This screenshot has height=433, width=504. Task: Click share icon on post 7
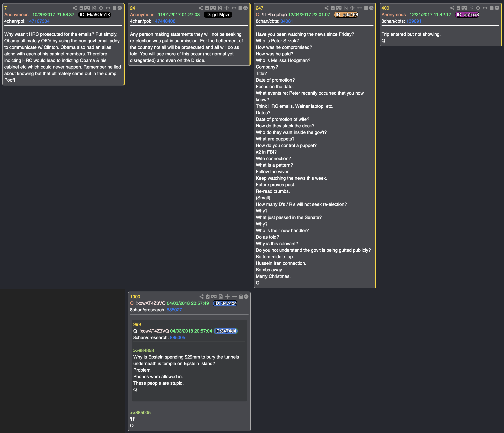75,8
